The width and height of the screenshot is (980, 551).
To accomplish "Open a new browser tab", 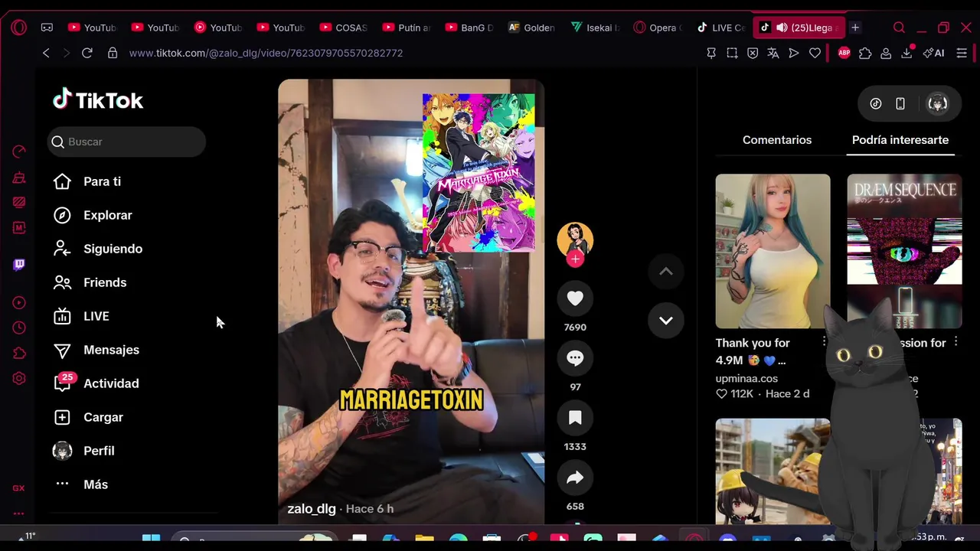I will [855, 28].
